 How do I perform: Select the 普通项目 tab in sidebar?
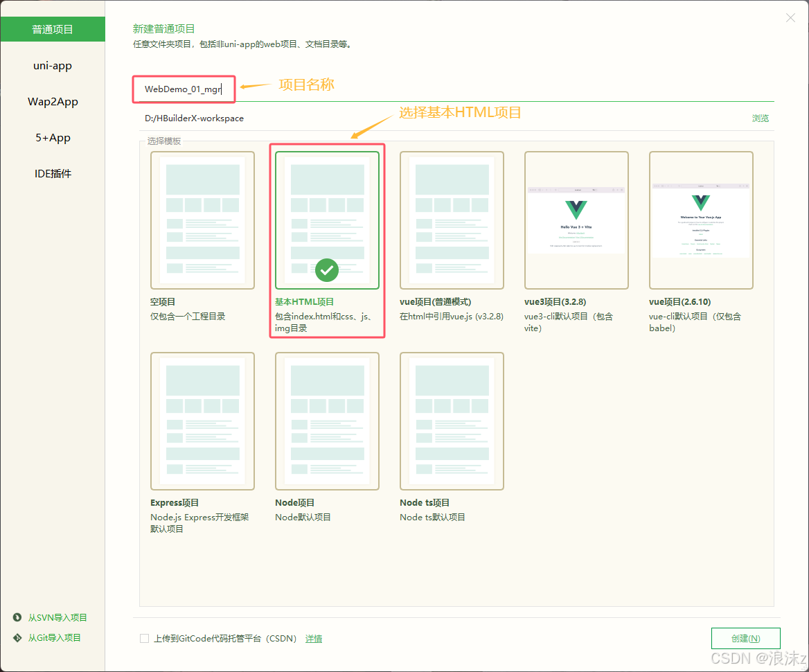coord(53,29)
